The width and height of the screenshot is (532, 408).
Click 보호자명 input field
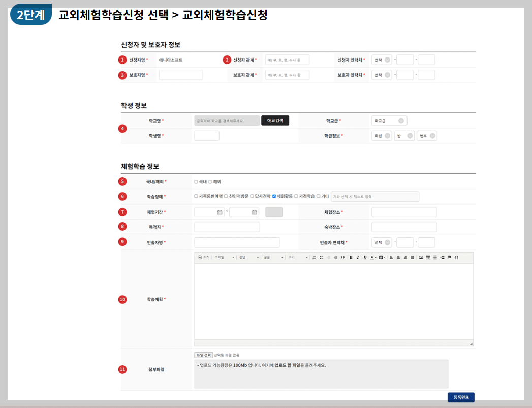pos(181,75)
